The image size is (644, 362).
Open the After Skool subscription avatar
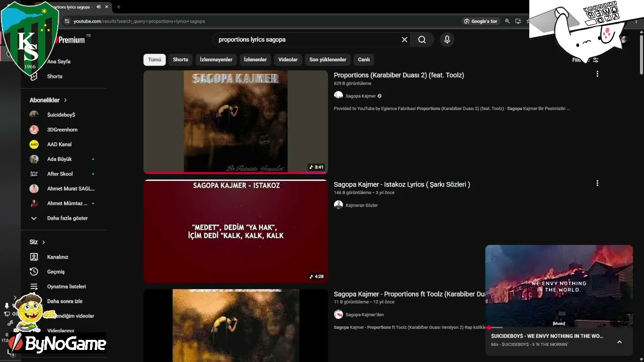point(34,174)
